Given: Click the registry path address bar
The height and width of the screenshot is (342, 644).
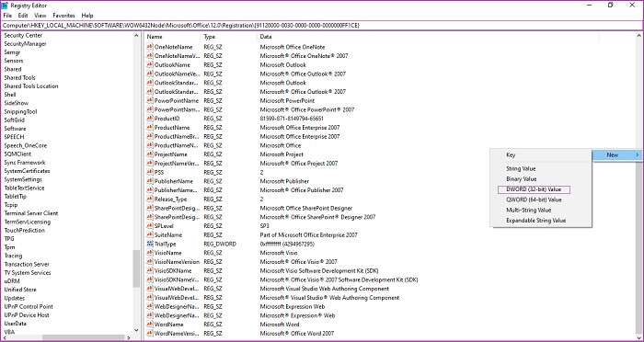Looking at the screenshot, I should 322,26.
